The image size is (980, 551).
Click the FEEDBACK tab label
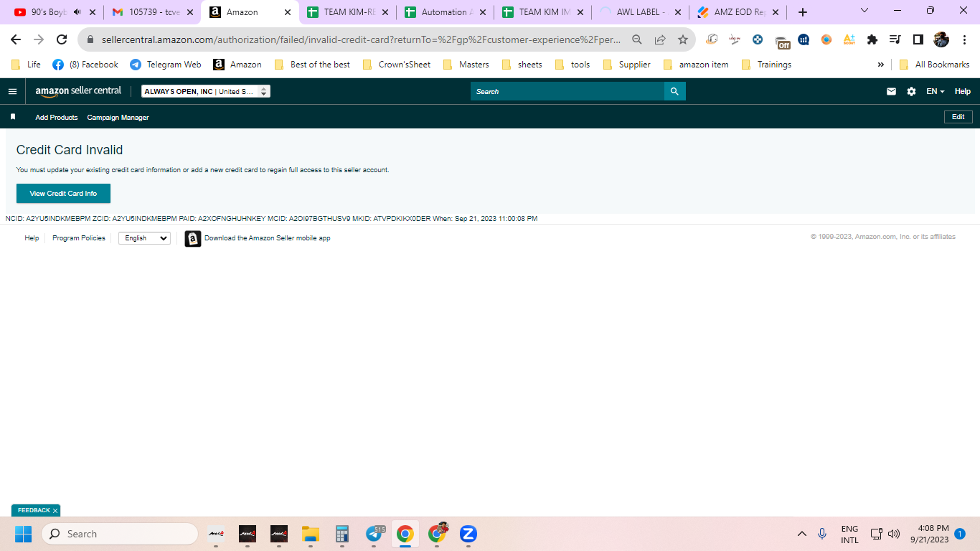tap(34, 510)
